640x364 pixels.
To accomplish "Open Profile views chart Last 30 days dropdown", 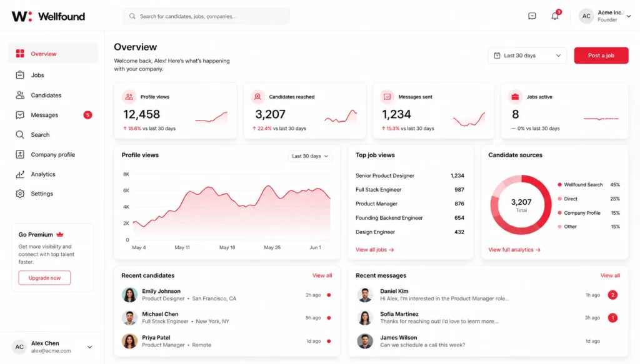I will coord(310,156).
